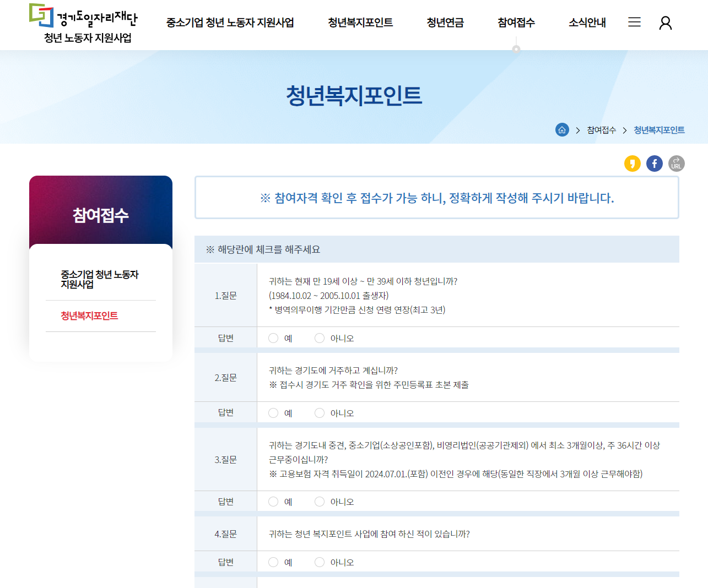Open the 청년연금 menu item

point(445,23)
